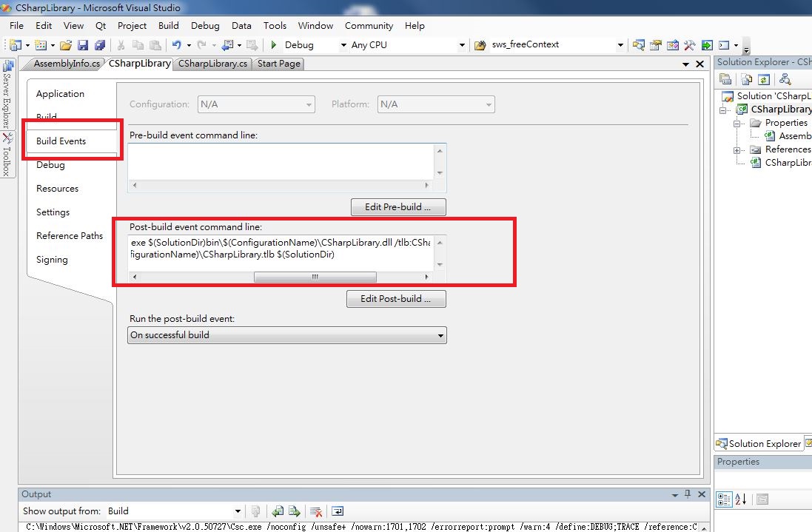Toggle word wrap in Output panel

(337, 511)
